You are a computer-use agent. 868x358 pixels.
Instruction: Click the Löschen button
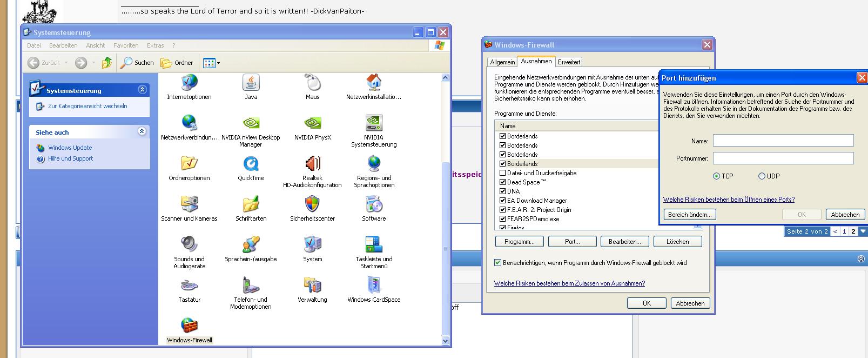click(678, 242)
